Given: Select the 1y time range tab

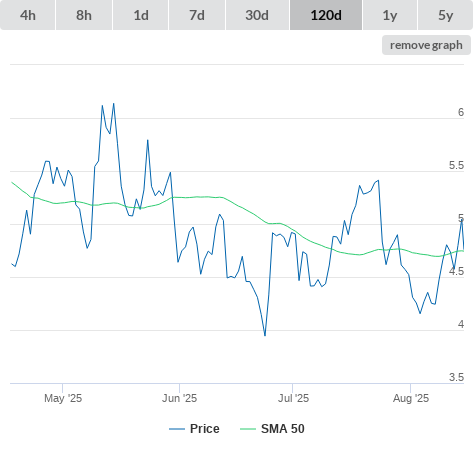Looking at the screenshot, I should click(x=390, y=15).
